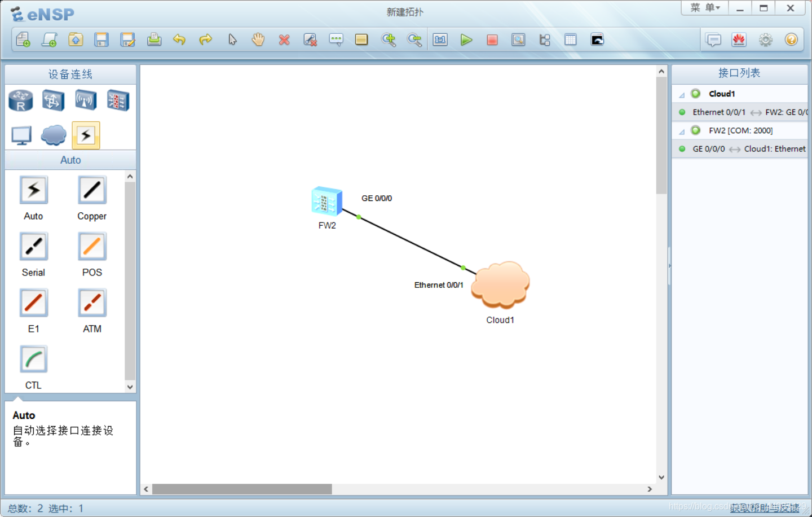Viewport: 812px width, 517px height.
Task: Open settings with gear icon
Action: tap(766, 40)
